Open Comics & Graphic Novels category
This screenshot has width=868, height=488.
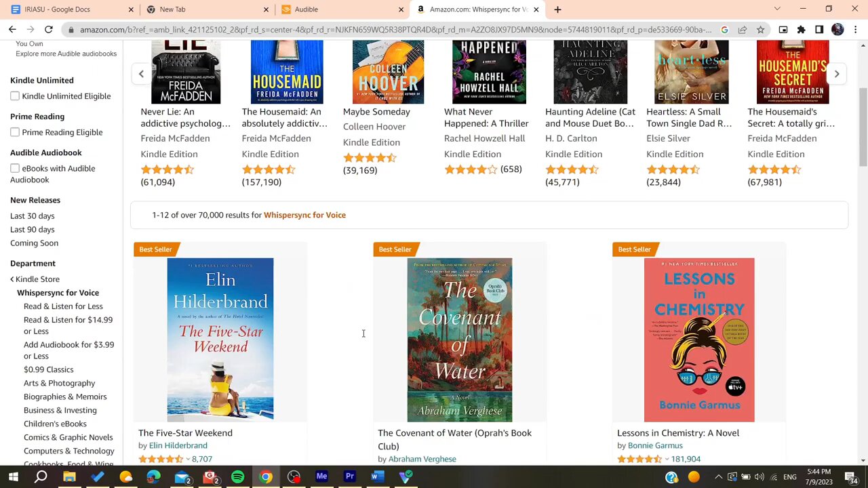(x=68, y=437)
